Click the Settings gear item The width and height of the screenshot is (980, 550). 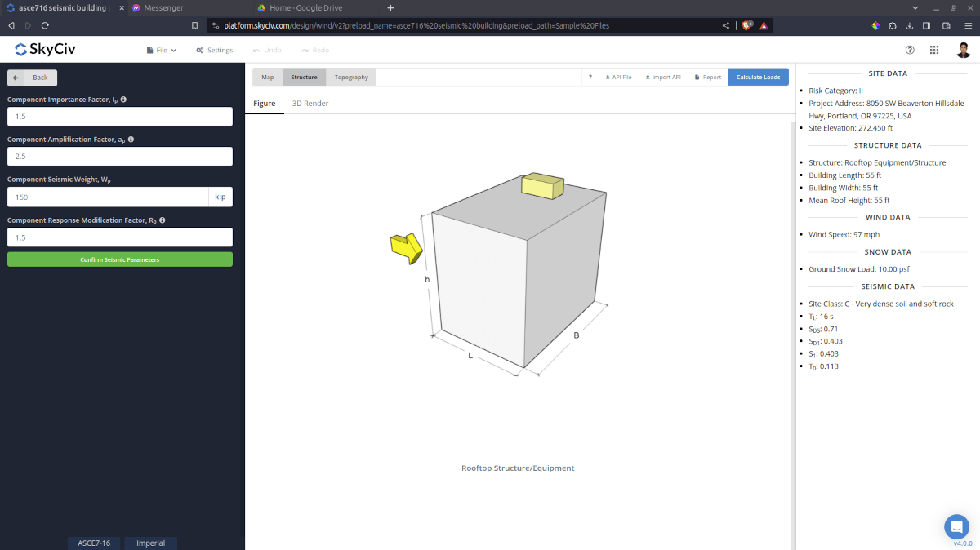click(x=215, y=51)
